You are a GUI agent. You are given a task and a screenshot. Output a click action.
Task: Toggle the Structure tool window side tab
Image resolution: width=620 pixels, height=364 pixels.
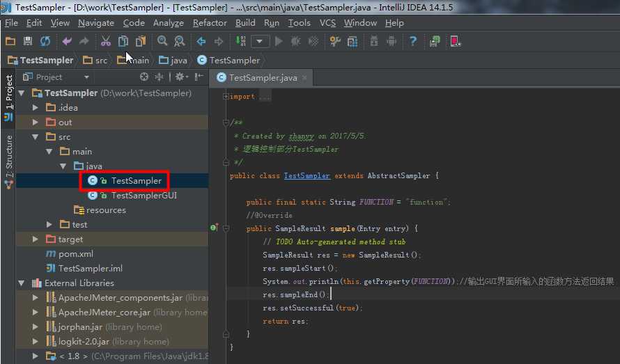point(8,161)
